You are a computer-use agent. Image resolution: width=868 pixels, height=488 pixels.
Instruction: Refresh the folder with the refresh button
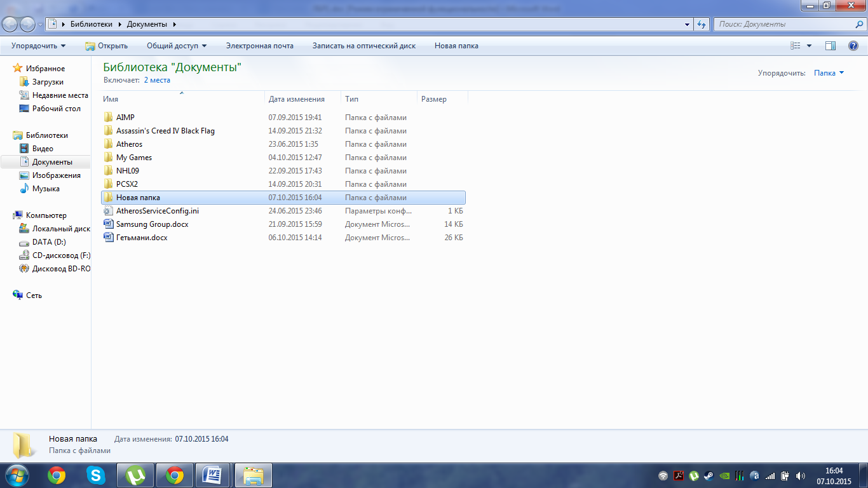coord(702,24)
